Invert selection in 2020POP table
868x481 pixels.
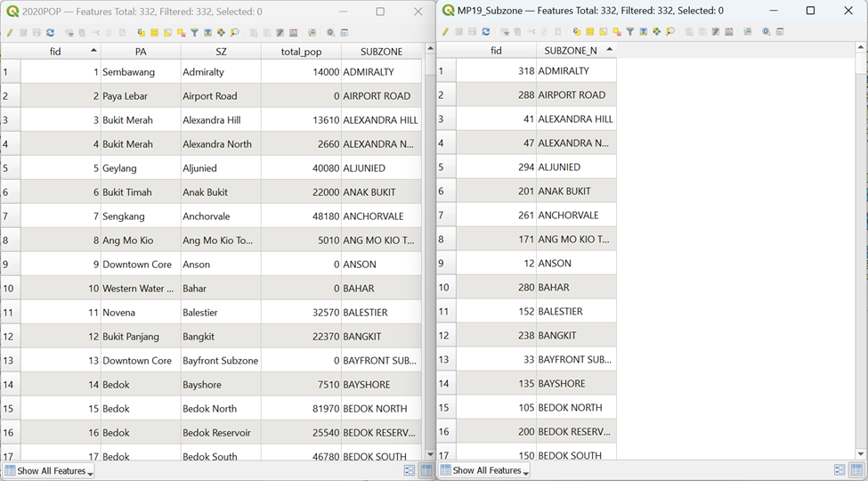click(x=167, y=33)
